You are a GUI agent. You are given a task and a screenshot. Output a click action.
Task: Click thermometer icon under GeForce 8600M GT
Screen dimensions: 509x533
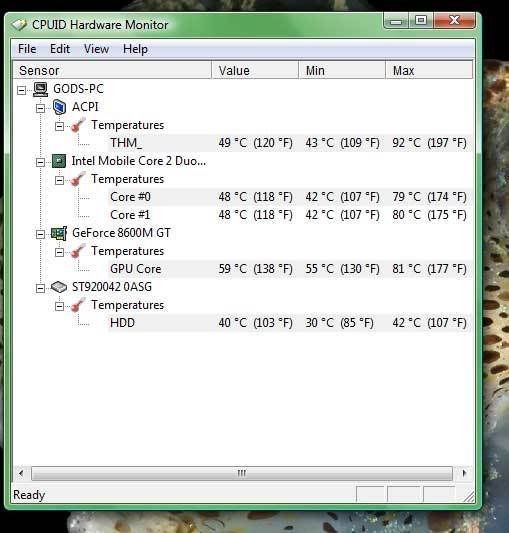(x=78, y=251)
